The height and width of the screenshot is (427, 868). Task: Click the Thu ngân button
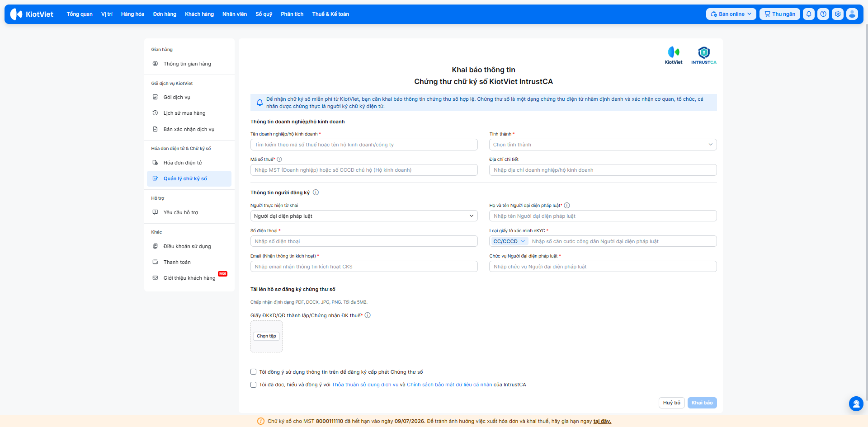click(x=780, y=14)
